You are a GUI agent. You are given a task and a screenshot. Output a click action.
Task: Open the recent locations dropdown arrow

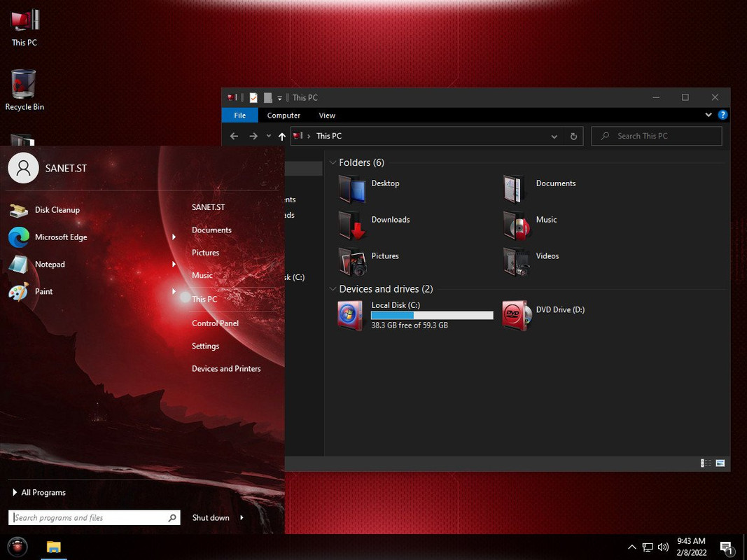click(x=269, y=136)
